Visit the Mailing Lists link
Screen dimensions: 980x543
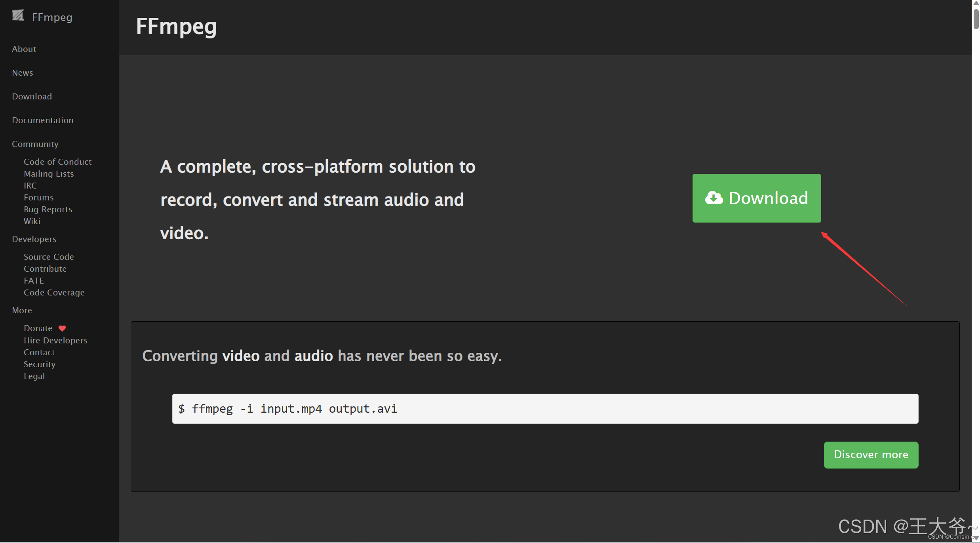(x=49, y=174)
